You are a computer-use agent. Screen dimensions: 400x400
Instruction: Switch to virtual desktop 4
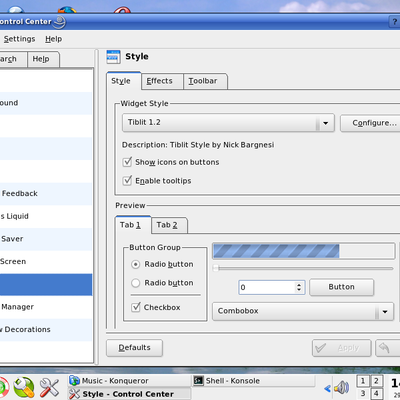click(x=376, y=393)
